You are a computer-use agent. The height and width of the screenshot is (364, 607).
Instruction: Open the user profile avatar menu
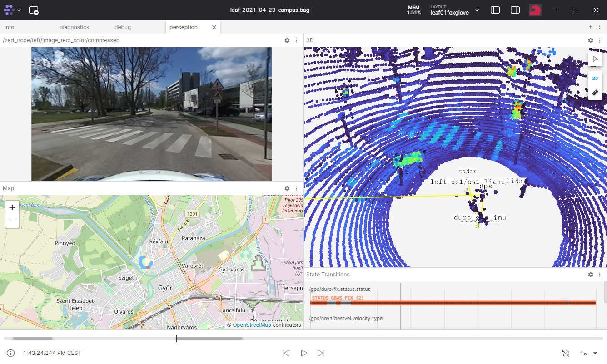coord(535,10)
